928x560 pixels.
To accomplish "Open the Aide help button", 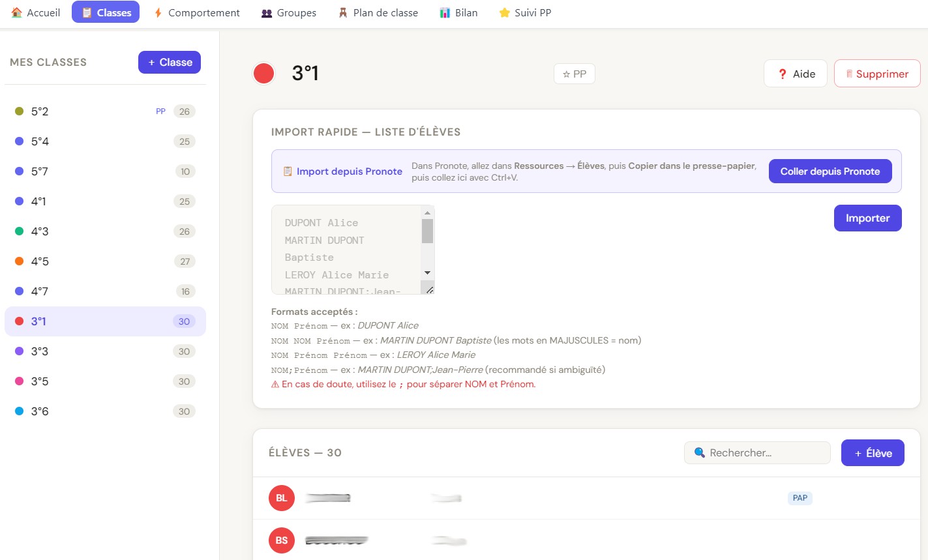I will click(795, 74).
